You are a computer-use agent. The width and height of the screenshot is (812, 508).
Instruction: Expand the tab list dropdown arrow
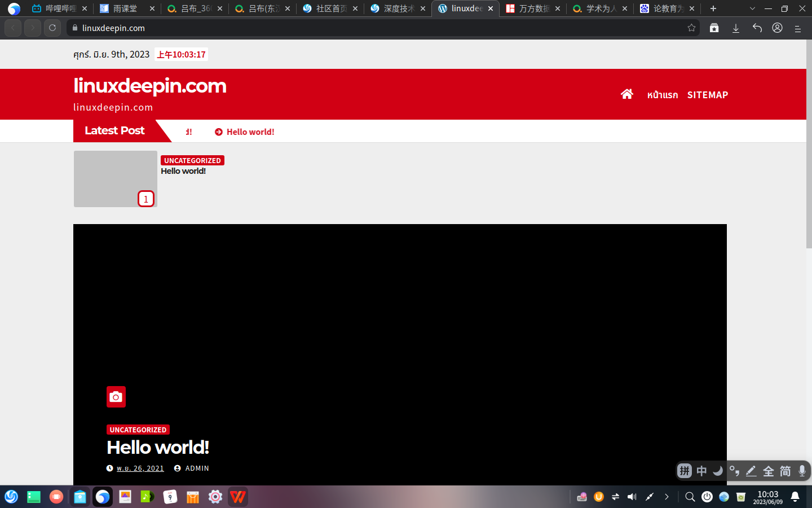752,8
